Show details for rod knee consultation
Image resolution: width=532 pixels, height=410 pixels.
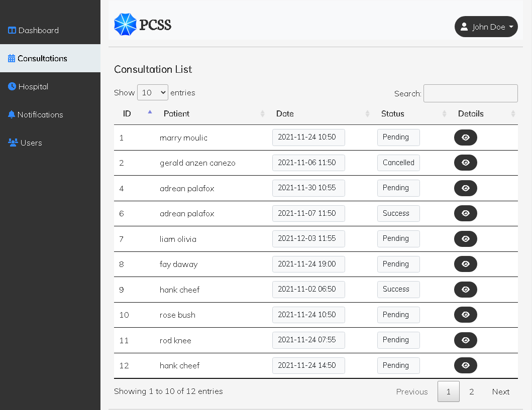click(465, 340)
